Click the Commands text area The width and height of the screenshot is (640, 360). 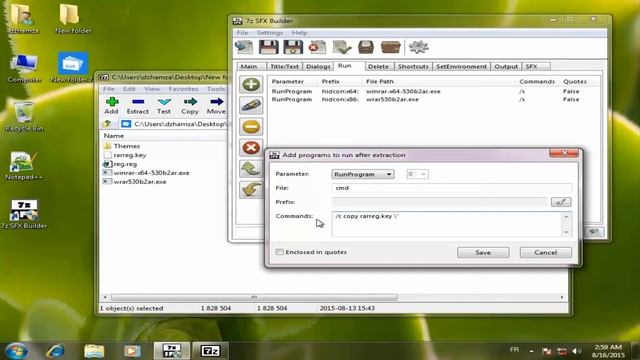[x=447, y=224]
